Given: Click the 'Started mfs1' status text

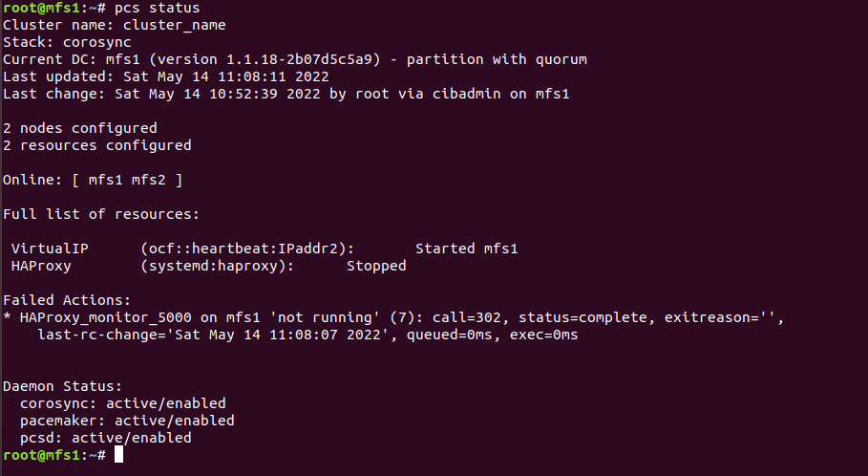Looking at the screenshot, I should point(466,249).
